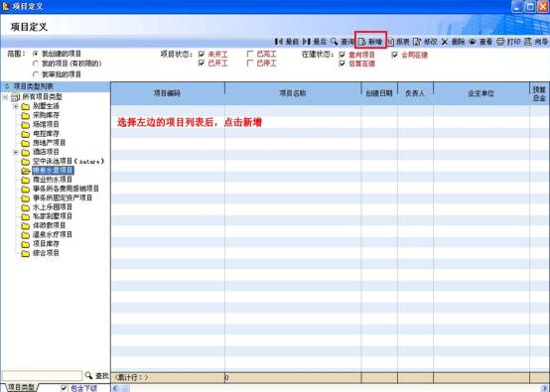
Task: Toggle the 包含下级 checkbox
Action: [x=64, y=388]
